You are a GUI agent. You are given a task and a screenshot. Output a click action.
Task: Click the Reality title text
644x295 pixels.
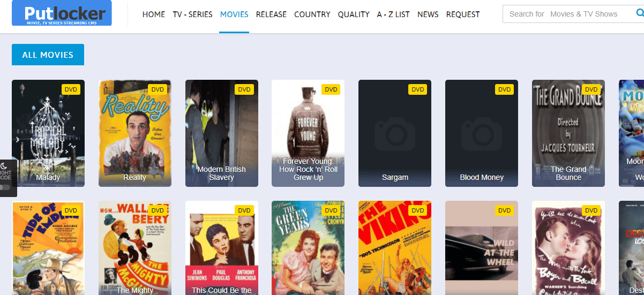[x=135, y=177]
